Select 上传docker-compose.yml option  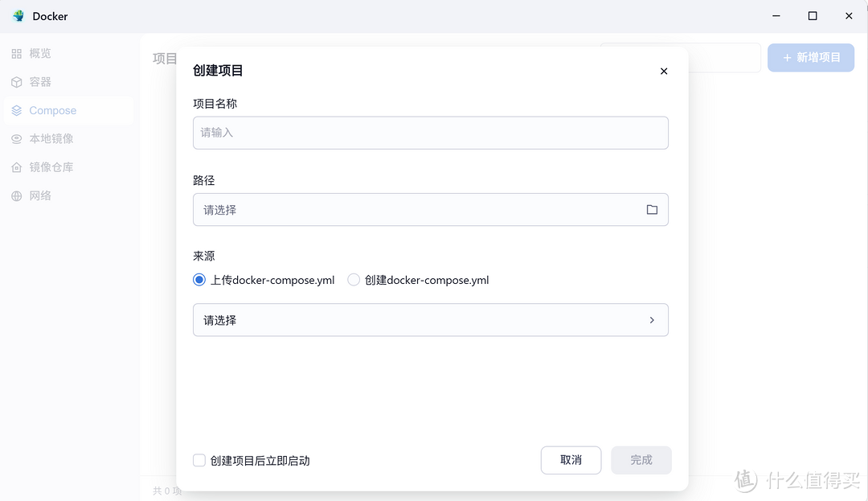199,280
